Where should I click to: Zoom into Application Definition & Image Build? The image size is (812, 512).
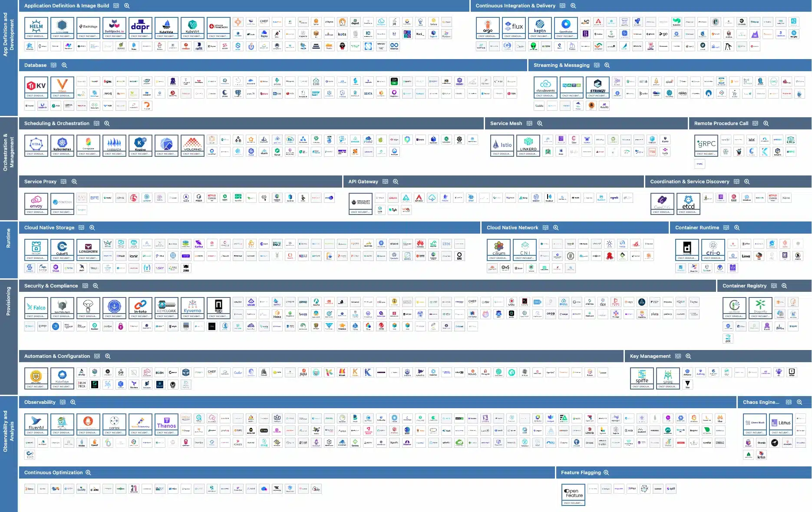click(x=127, y=6)
